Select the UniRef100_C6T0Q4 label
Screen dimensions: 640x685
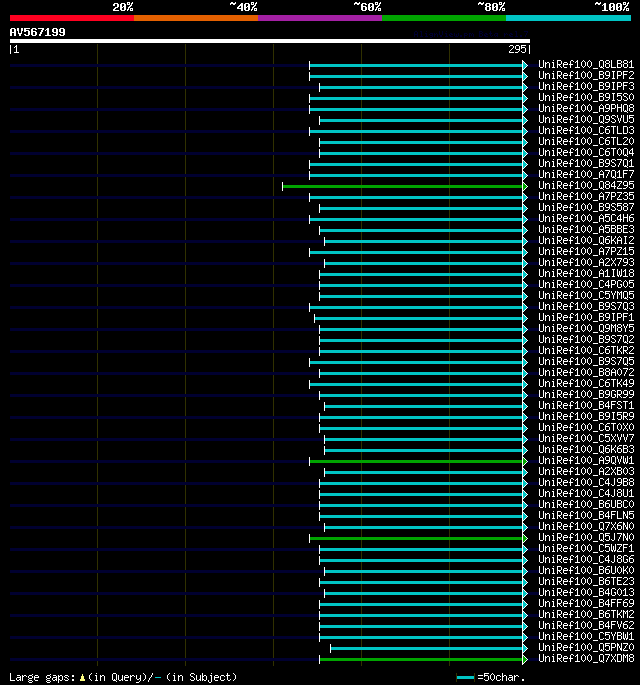586,152
